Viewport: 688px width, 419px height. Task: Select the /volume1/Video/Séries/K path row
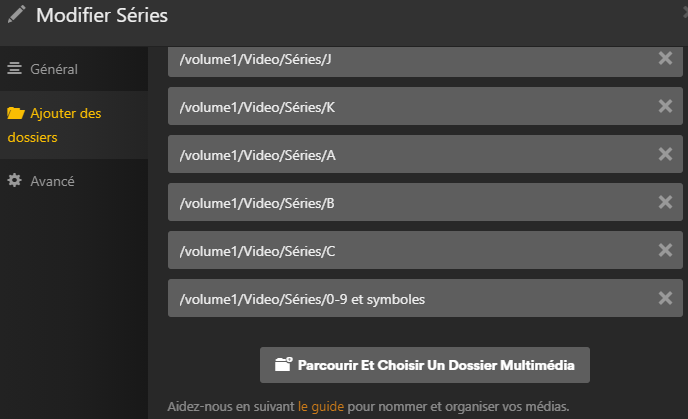click(x=400, y=106)
